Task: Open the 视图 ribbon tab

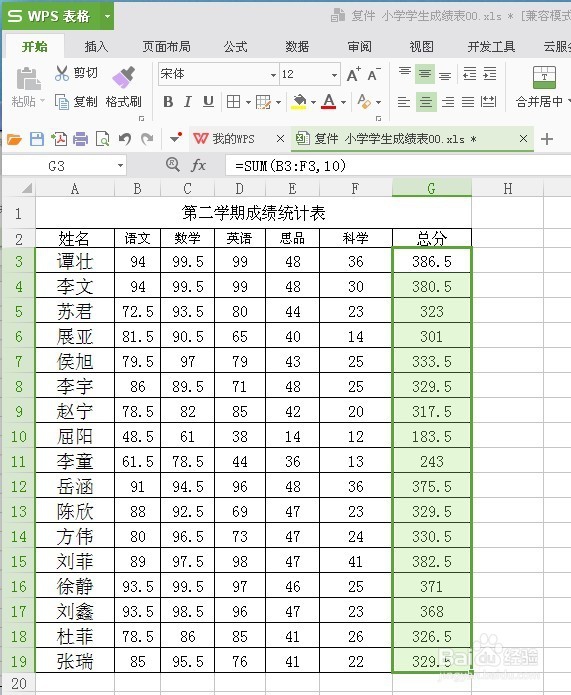Action: coord(422,47)
